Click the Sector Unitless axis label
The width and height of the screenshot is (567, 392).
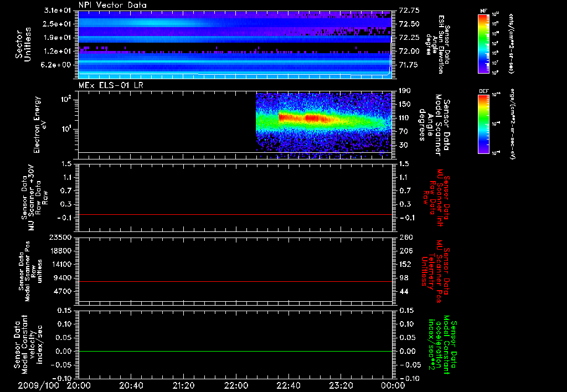[x=22, y=44]
